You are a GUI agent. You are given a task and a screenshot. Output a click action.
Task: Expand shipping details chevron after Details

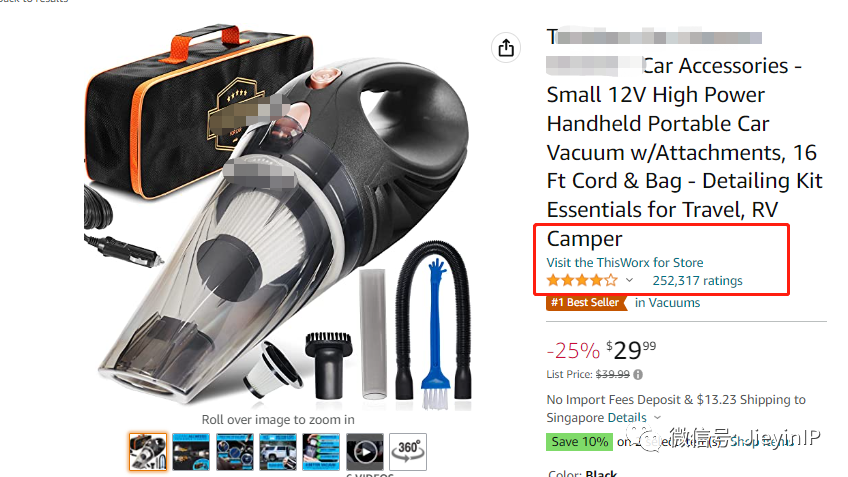coord(657,418)
